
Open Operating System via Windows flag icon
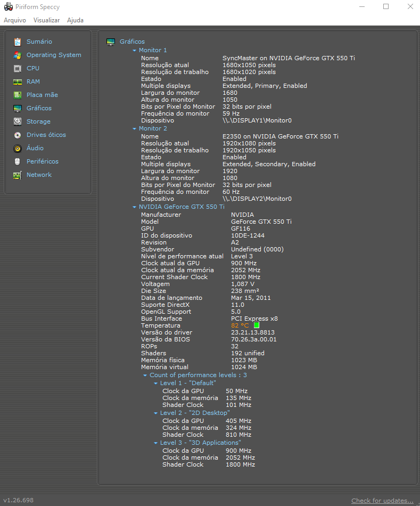(x=18, y=55)
